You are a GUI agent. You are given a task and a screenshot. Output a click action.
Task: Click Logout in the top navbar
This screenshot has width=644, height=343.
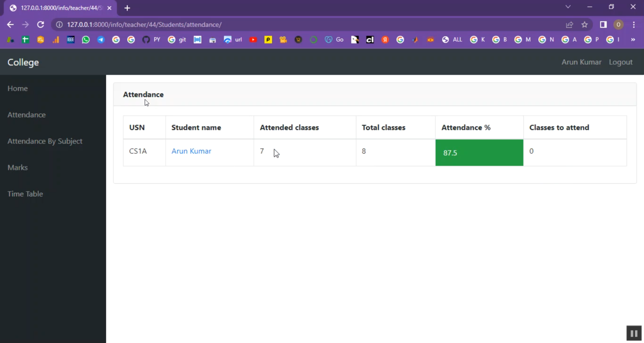pyautogui.click(x=620, y=62)
